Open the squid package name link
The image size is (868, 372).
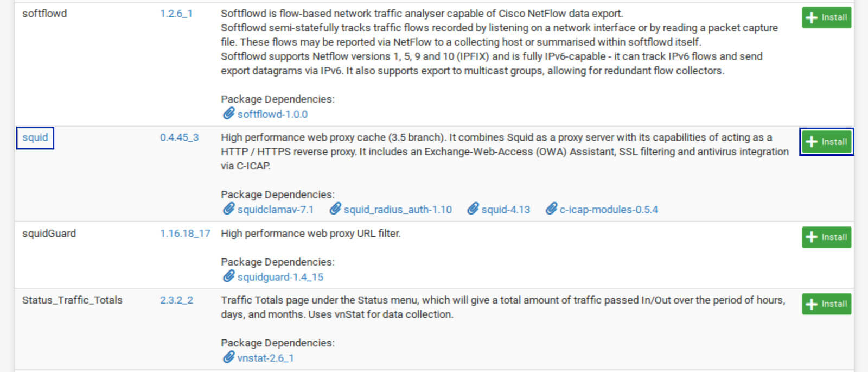(x=35, y=137)
